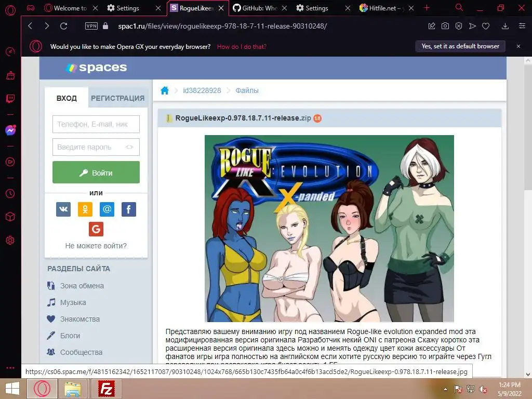532x399 pixels.
Task: Open File Explorer from taskbar
Action: pyautogui.click(x=73, y=389)
